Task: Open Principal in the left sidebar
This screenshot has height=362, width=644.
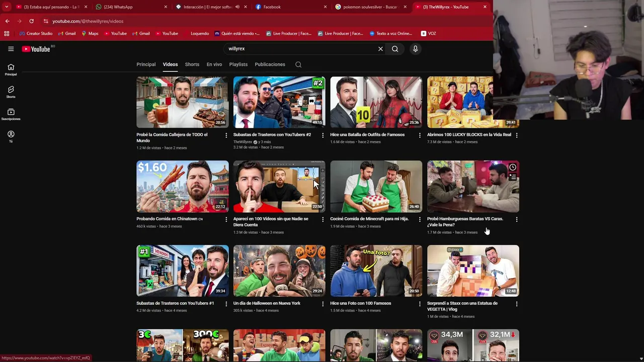Action: (11, 69)
